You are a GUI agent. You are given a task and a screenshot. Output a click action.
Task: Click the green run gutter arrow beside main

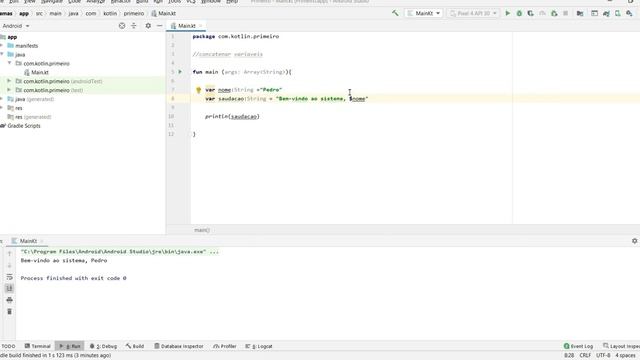(180, 72)
